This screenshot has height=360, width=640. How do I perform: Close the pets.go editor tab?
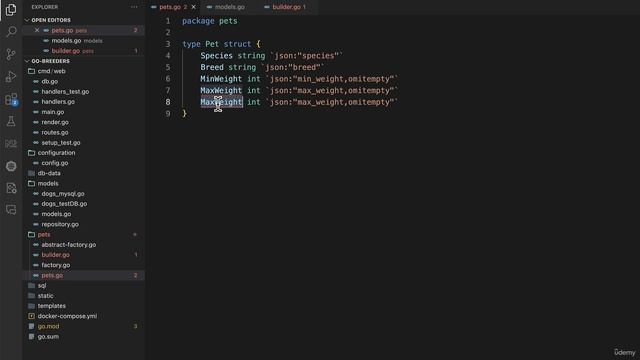(x=193, y=7)
